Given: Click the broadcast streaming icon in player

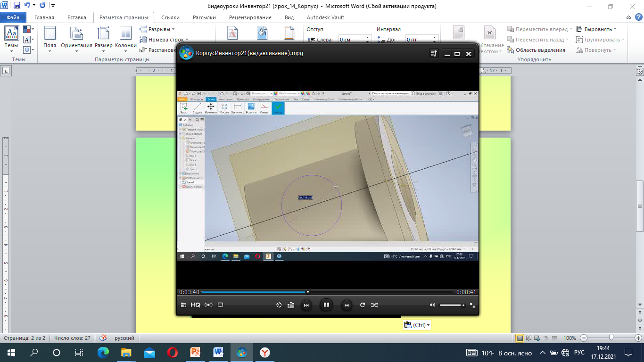Looking at the screenshot, I should [x=208, y=305].
